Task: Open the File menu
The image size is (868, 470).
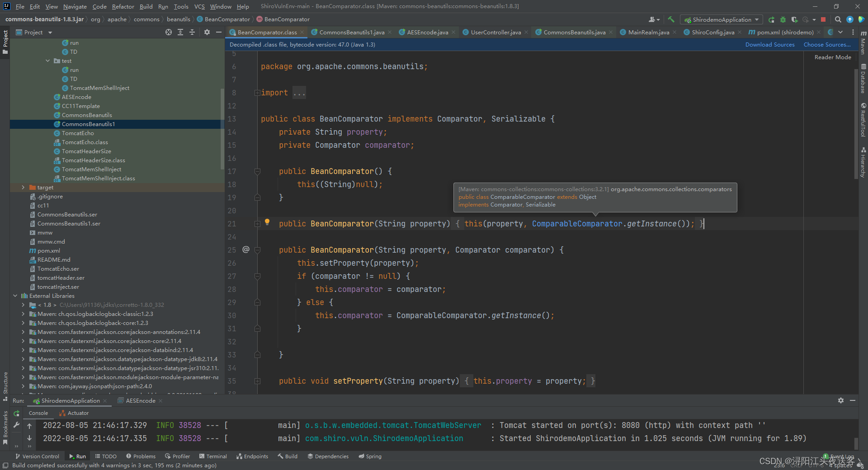Action: (20, 6)
